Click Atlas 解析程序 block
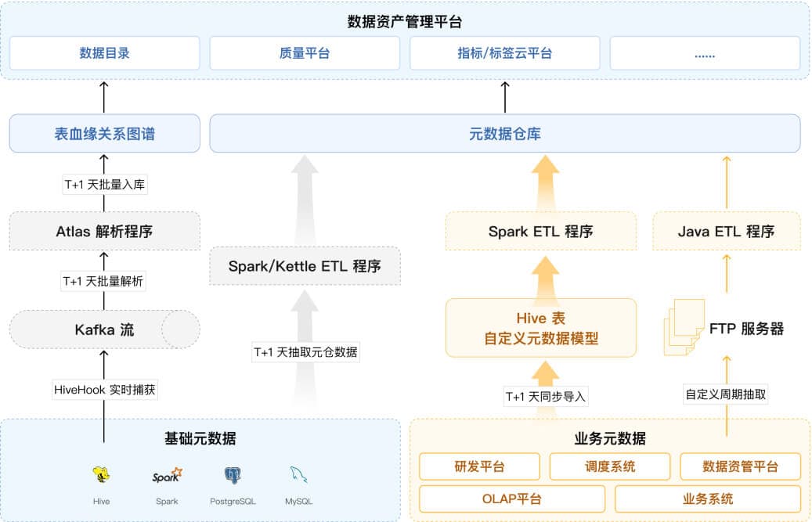812x522 pixels. (104, 231)
